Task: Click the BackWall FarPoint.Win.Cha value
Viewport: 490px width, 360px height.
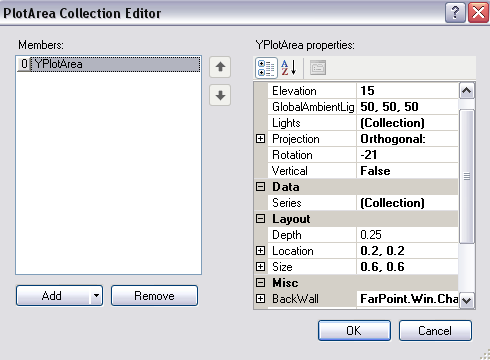Action: coord(408,299)
